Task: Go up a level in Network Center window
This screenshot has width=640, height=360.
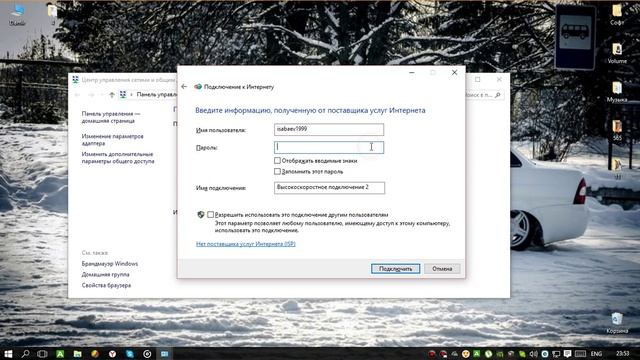Action: point(112,95)
